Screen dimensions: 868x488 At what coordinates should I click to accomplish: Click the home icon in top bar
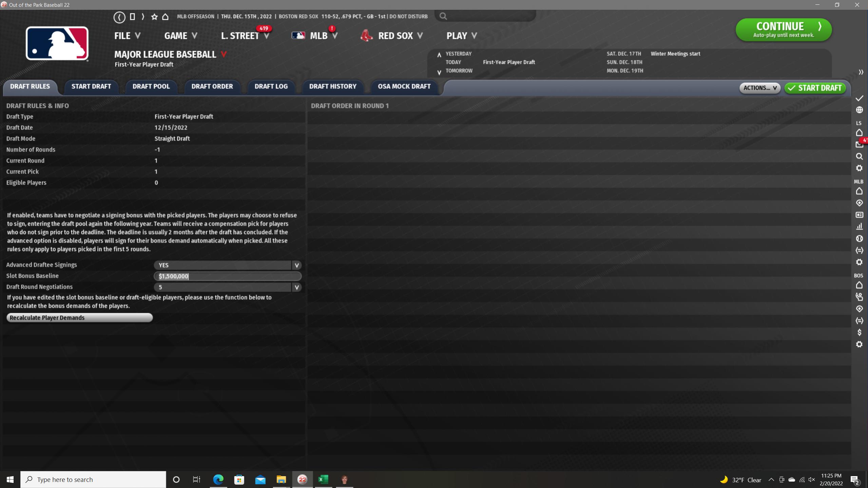[x=165, y=17]
